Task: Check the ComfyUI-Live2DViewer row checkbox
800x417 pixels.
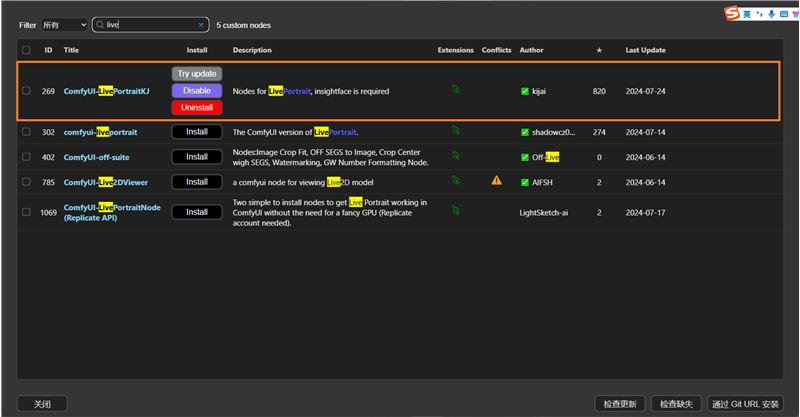Action: tap(26, 182)
